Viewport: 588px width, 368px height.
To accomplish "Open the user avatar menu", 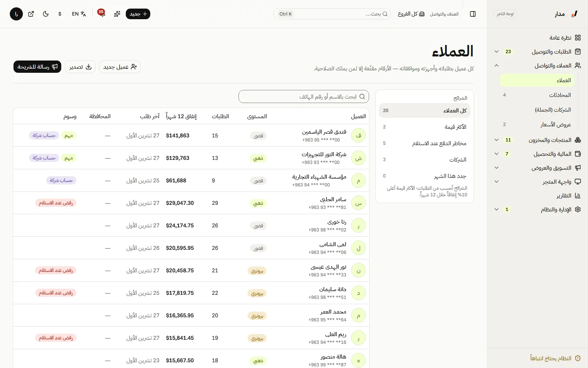I will click(16, 14).
